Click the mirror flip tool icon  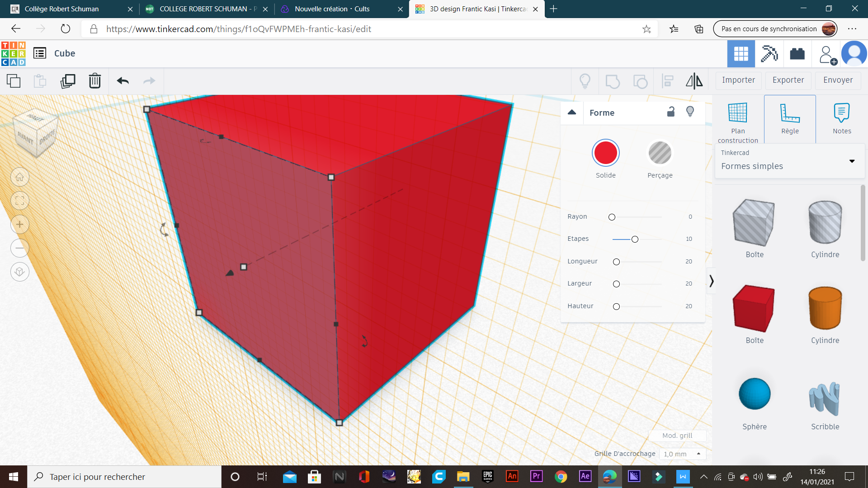pyautogui.click(x=694, y=81)
